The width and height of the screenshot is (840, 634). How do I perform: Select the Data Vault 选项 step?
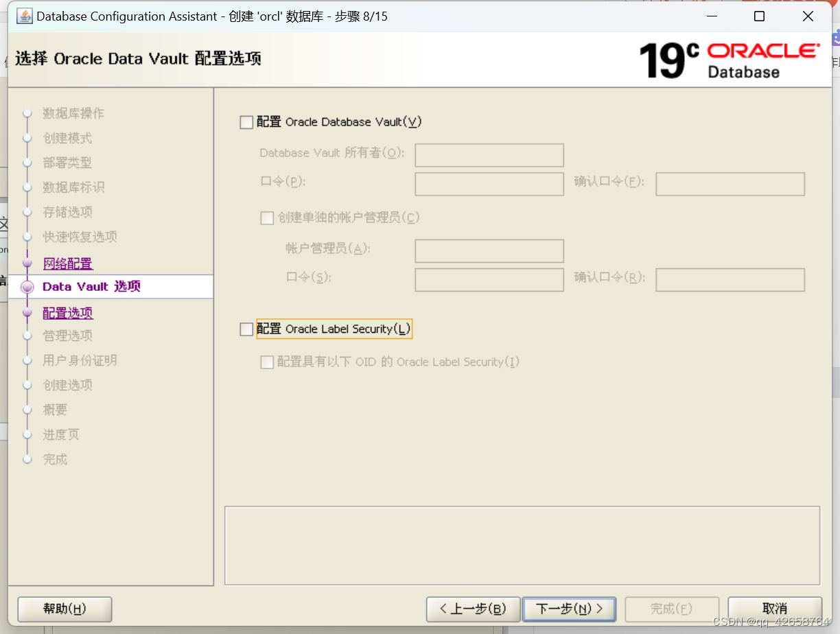[91, 286]
